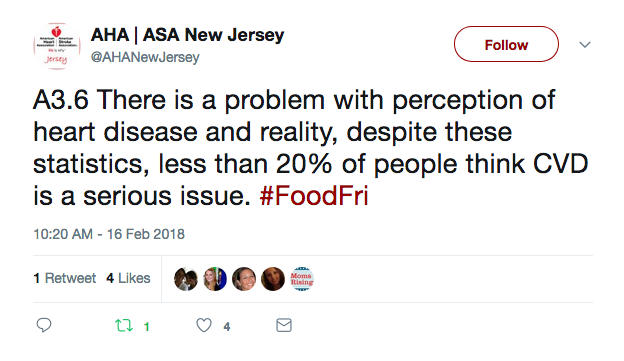Viewport: 624px width, 361px height.
Task: Expand the tweet options chevron menu
Action: tap(585, 45)
